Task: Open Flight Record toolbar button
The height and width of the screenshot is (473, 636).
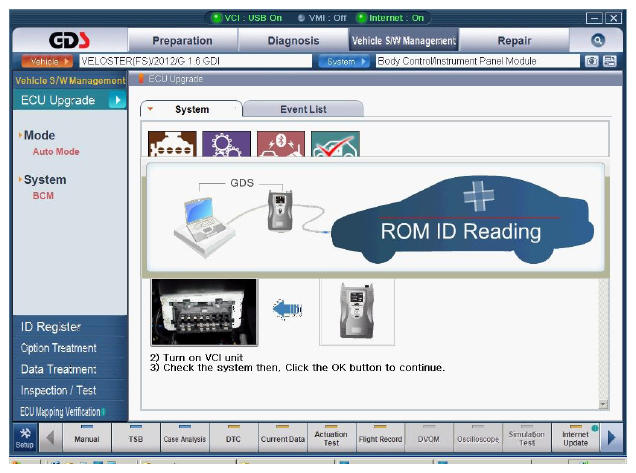Action: click(380, 438)
